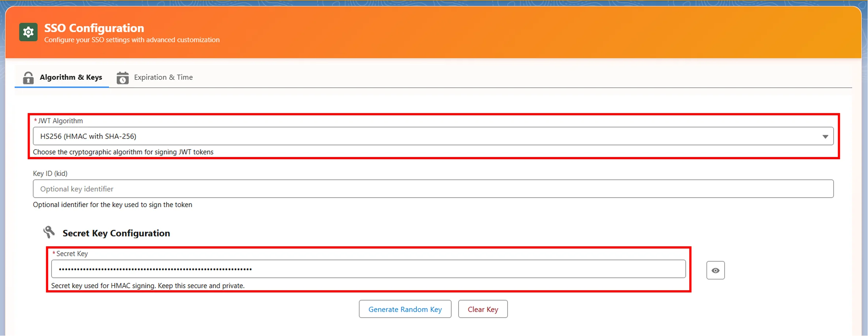The height and width of the screenshot is (336, 868).
Task: Open the JWT Algorithm dropdown
Action: tap(432, 136)
